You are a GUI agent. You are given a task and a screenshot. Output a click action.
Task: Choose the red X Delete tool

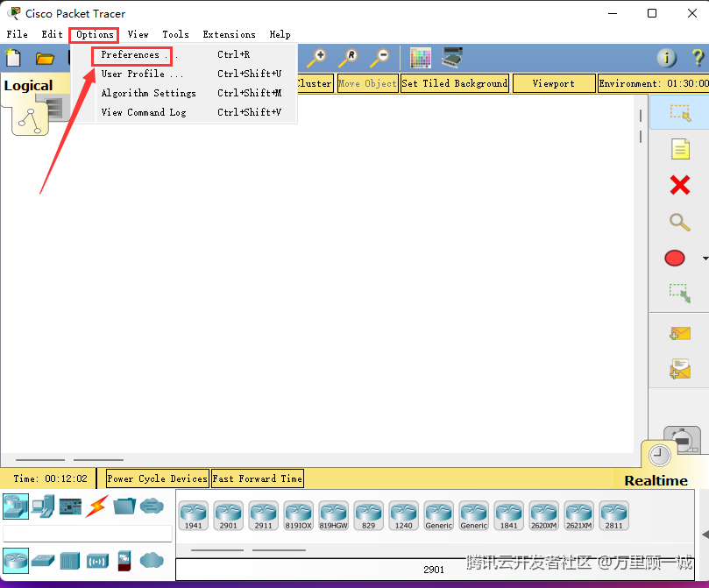coord(679,185)
